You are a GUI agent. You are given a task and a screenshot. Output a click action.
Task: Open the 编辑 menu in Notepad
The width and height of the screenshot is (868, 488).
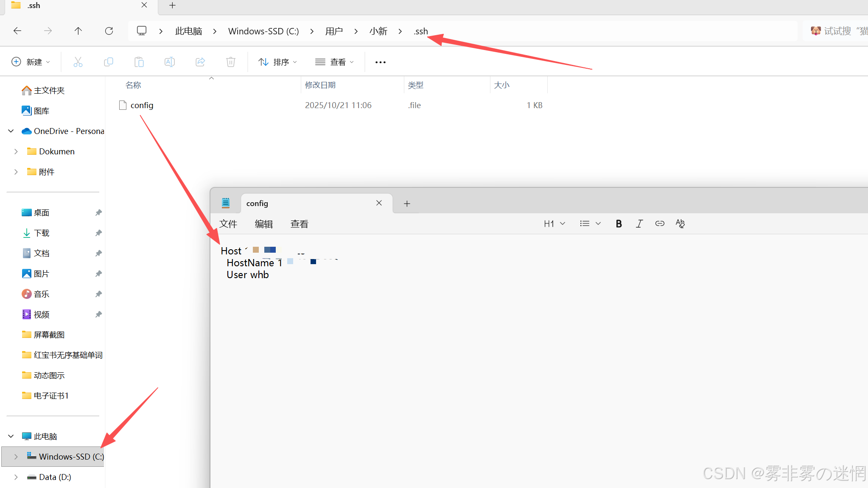tap(263, 224)
